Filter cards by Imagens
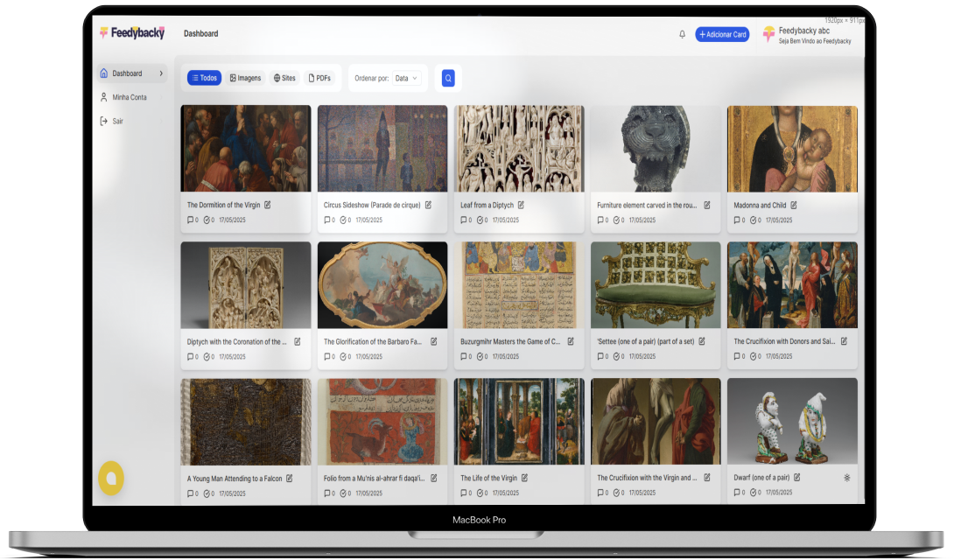This screenshot has width=961, height=560. coord(245,78)
